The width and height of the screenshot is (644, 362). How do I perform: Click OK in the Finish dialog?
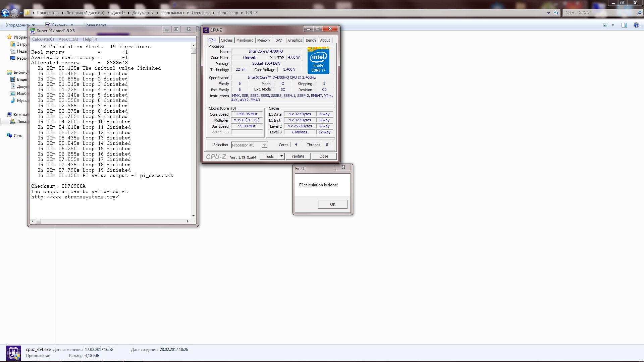click(x=333, y=204)
